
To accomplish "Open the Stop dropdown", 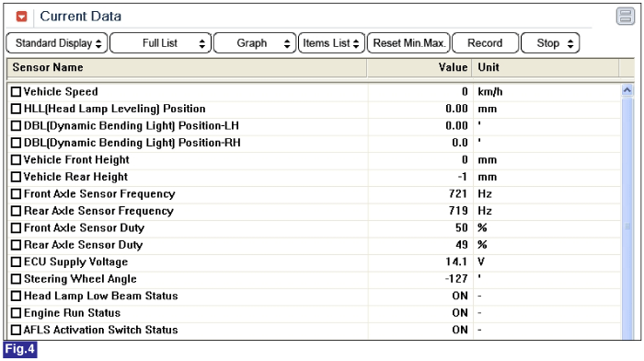I will click(x=550, y=43).
